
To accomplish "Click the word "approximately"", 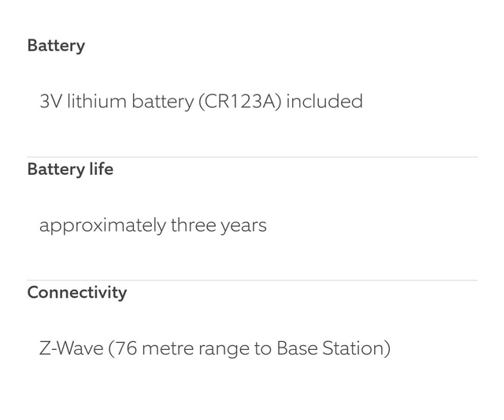I will 102,225.
